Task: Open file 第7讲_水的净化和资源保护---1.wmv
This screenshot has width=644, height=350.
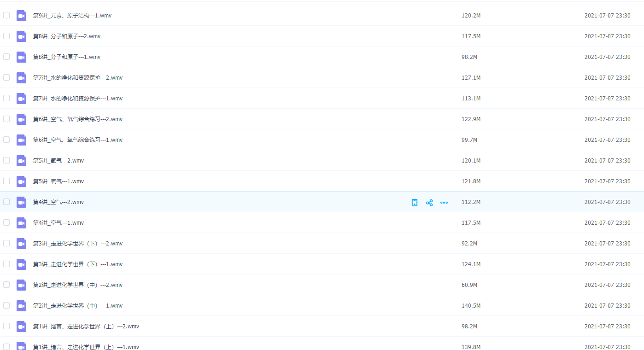Action: (77, 99)
